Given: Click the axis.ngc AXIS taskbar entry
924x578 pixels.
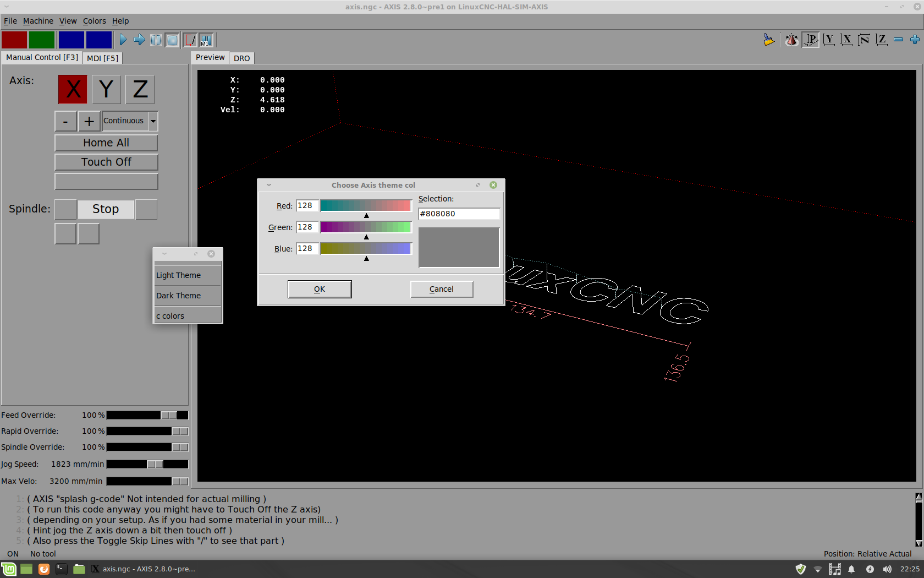Looking at the screenshot, I should tap(143, 569).
